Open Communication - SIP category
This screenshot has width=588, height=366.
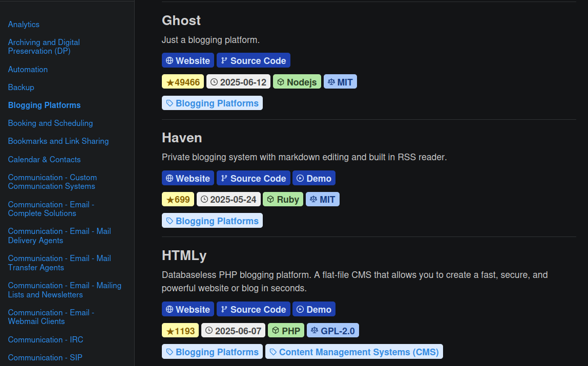[x=45, y=358]
